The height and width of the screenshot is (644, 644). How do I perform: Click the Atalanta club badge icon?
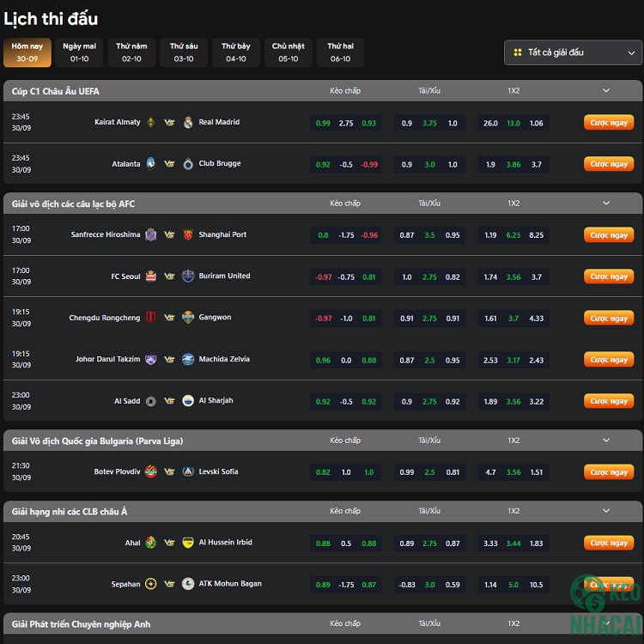point(151,164)
